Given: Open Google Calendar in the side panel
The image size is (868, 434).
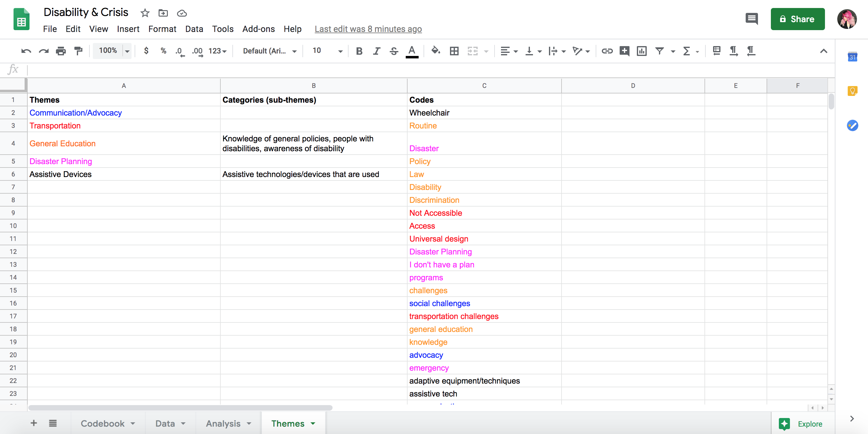Looking at the screenshot, I should pos(853,57).
